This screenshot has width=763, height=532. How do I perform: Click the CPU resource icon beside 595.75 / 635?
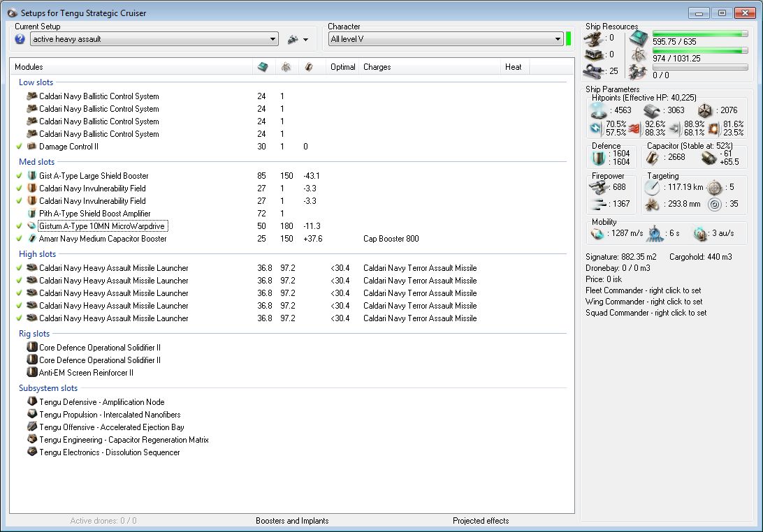click(639, 38)
